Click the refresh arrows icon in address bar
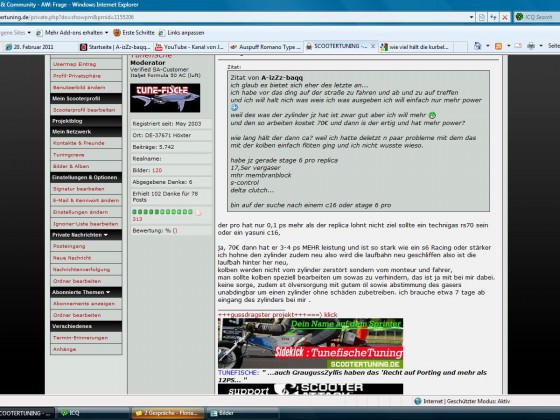 coord(493,17)
